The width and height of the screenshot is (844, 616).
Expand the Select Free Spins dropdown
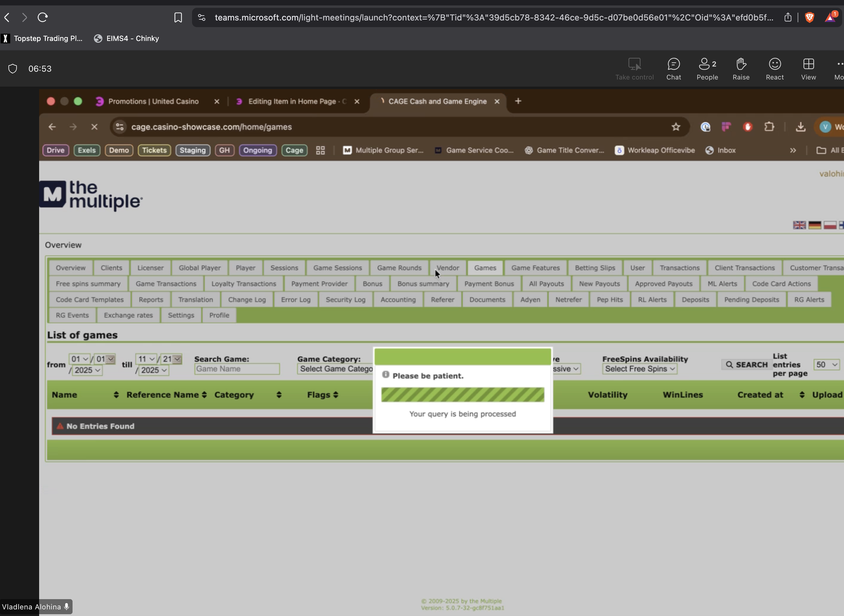point(639,369)
